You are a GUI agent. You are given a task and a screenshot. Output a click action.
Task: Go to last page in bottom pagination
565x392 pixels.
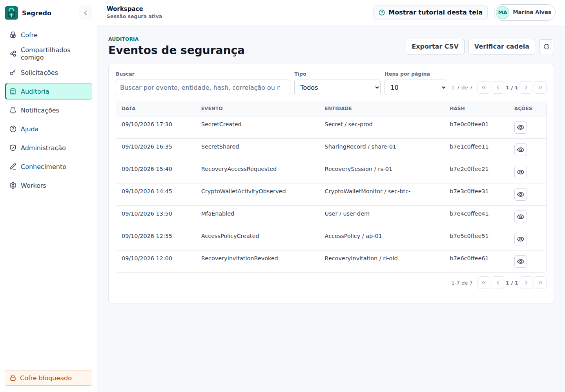click(x=540, y=283)
